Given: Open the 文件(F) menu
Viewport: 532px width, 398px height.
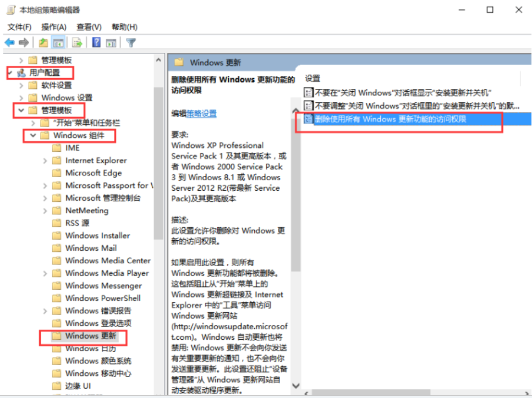Looking at the screenshot, I should (x=19, y=27).
